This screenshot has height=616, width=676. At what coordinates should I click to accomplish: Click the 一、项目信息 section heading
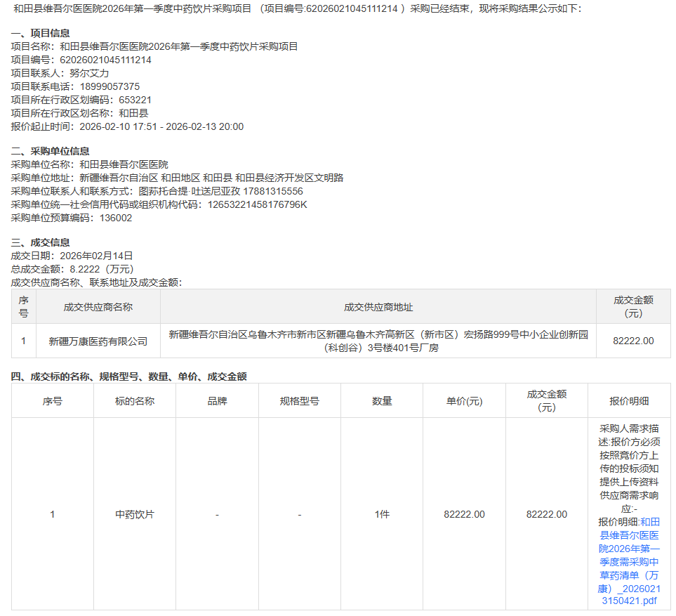point(41,33)
